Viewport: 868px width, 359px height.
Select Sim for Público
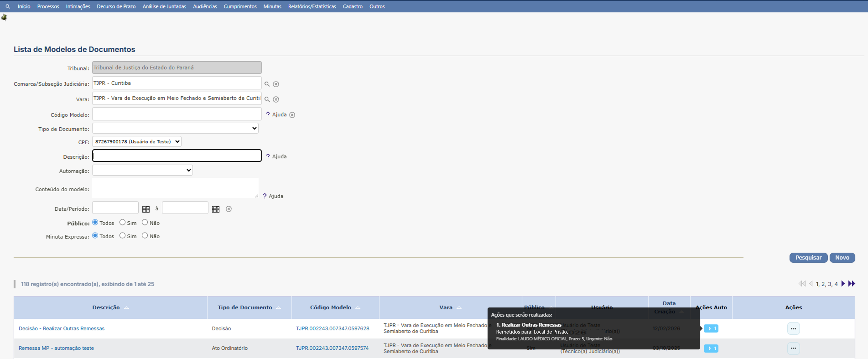coord(122,223)
